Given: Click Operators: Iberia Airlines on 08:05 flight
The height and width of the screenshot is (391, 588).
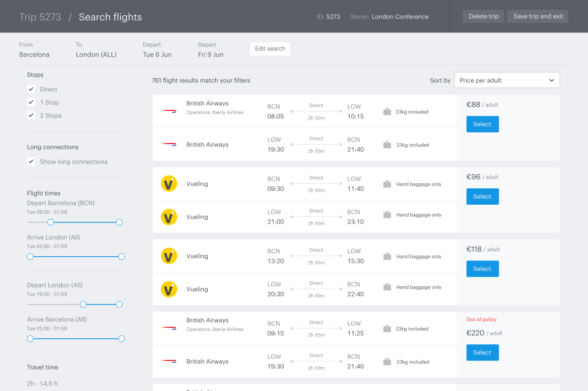Looking at the screenshot, I should click(x=215, y=112).
